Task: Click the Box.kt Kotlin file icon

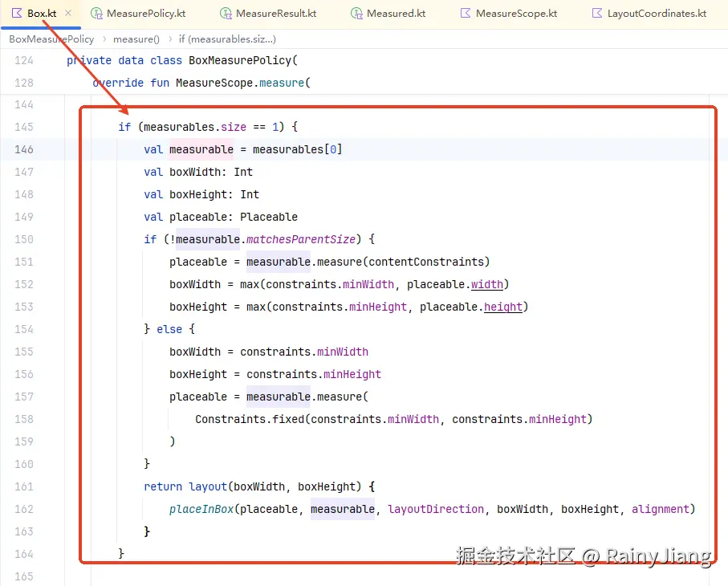Action: [17, 13]
